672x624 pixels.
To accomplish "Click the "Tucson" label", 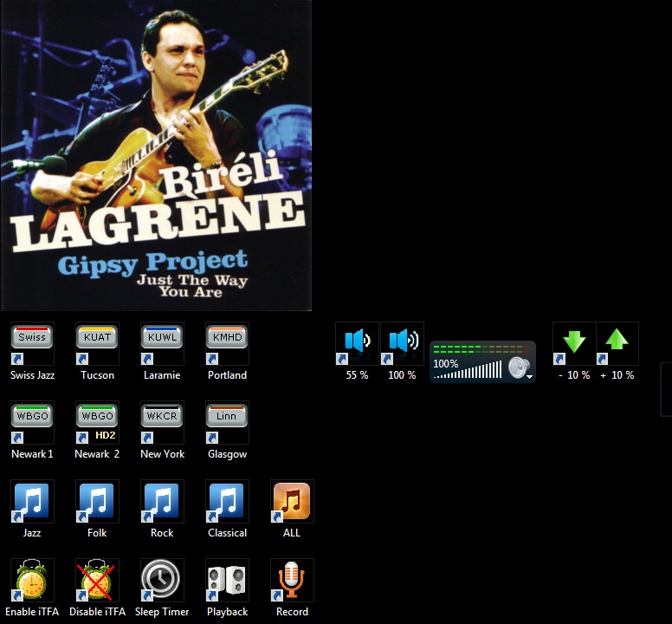I will click(97, 375).
